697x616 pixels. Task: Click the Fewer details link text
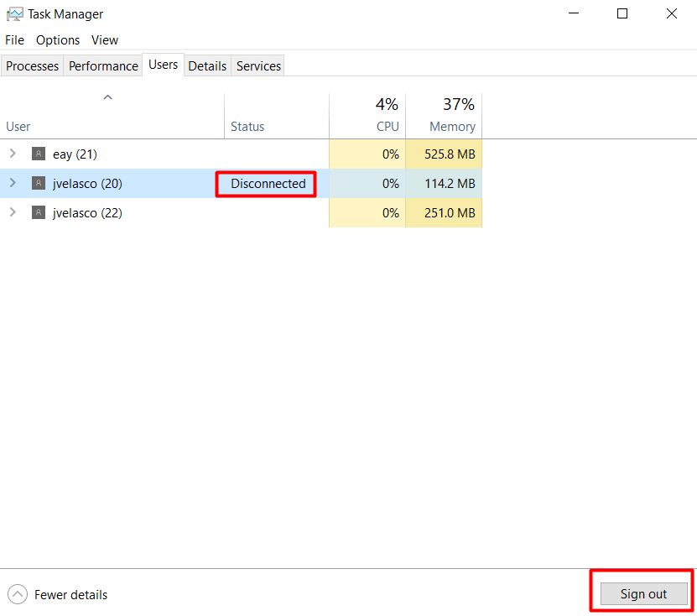[71, 595]
